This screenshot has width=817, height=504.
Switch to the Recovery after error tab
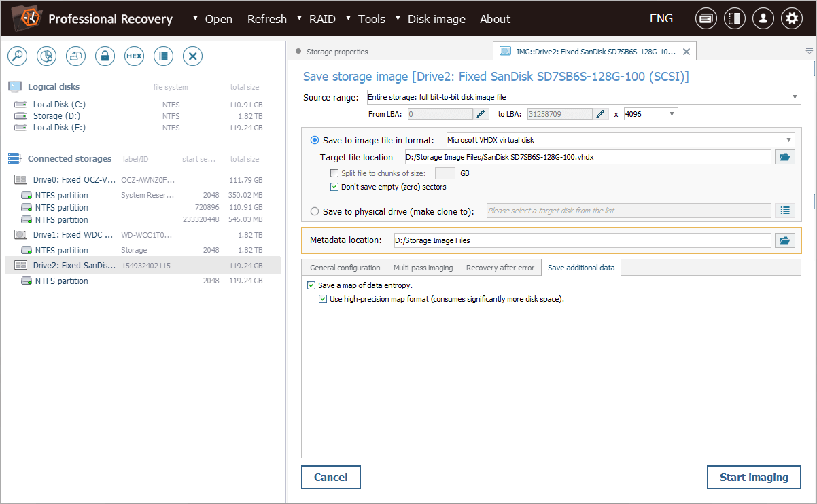click(x=500, y=268)
